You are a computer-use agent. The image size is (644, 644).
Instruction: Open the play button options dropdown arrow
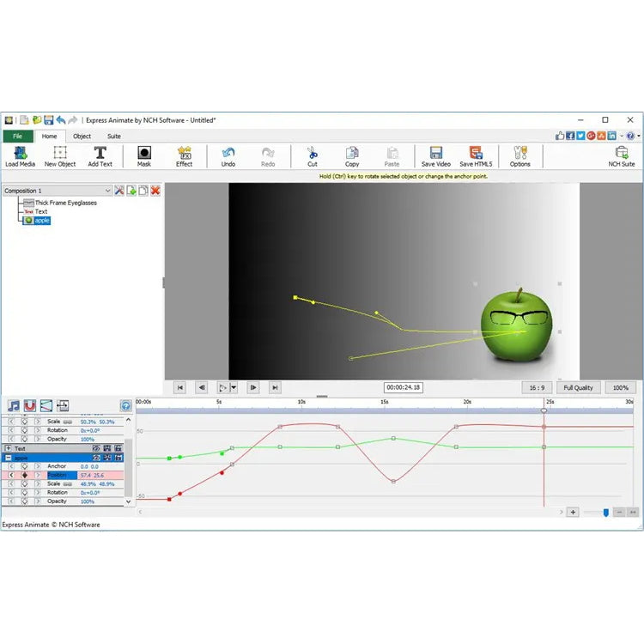pyautogui.click(x=234, y=388)
